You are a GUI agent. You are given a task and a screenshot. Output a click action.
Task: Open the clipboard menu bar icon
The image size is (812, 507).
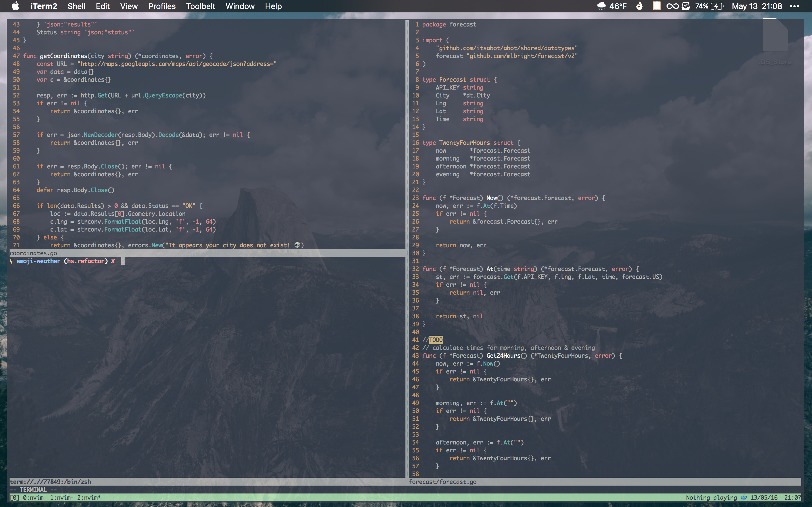[656, 6]
